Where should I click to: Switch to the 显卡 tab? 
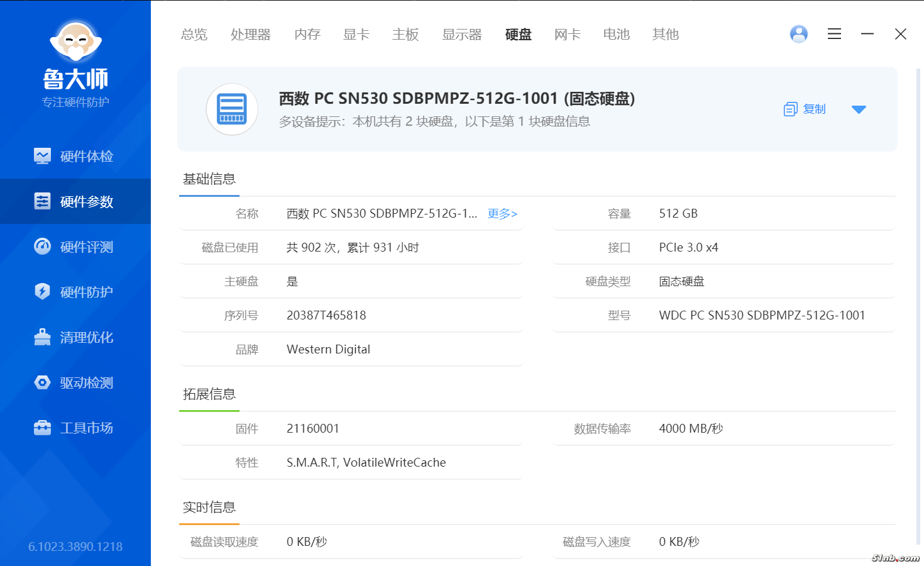pyautogui.click(x=356, y=35)
